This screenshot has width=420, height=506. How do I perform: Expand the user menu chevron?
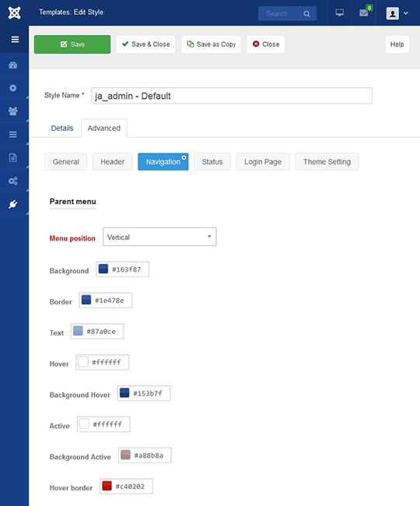[x=406, y=13]
